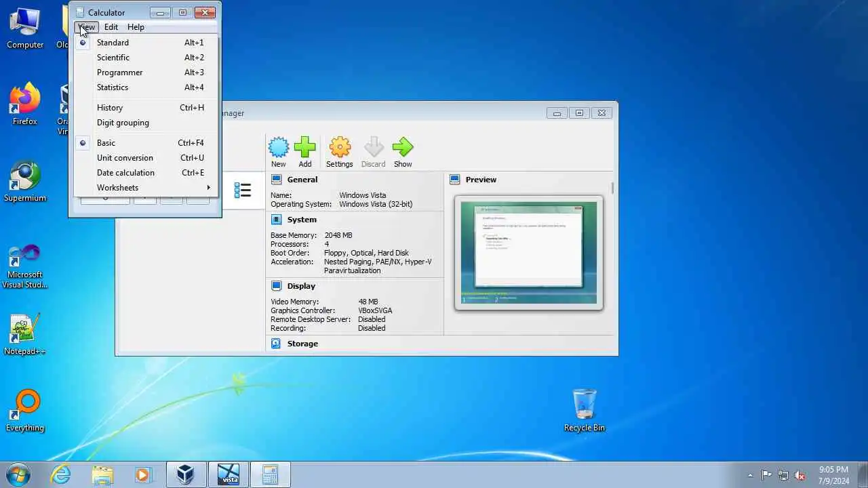The width and height of the screenshot is (868, 488).
Task: Click the machine tools list icon
Action: point(243,190)
